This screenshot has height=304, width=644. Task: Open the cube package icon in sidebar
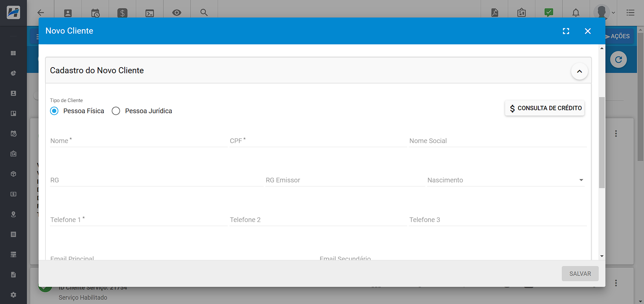pos(13,174)
